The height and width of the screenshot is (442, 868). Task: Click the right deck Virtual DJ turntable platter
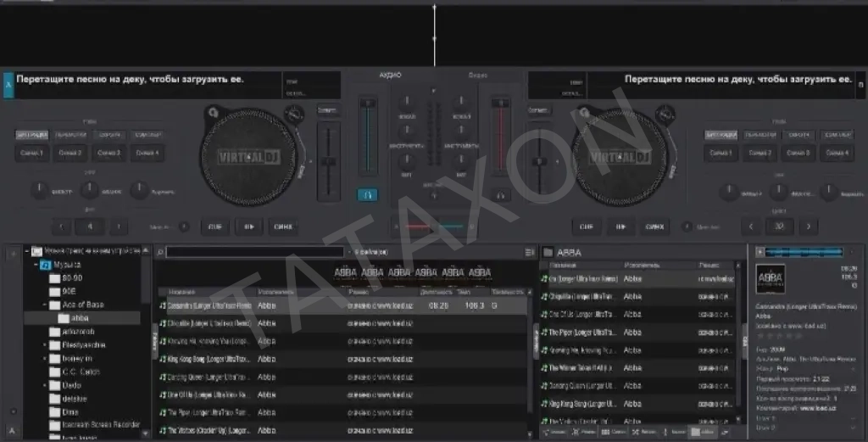coord(620,157)
